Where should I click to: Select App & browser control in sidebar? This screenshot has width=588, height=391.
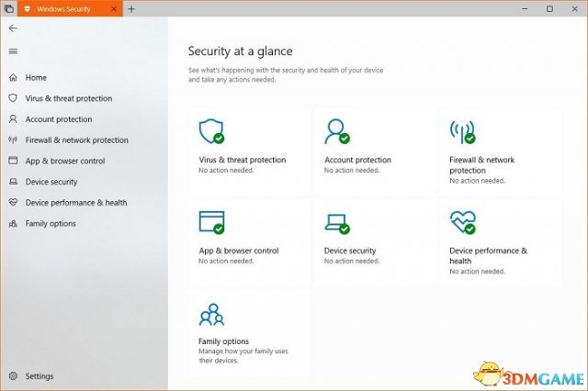(65, 161)
